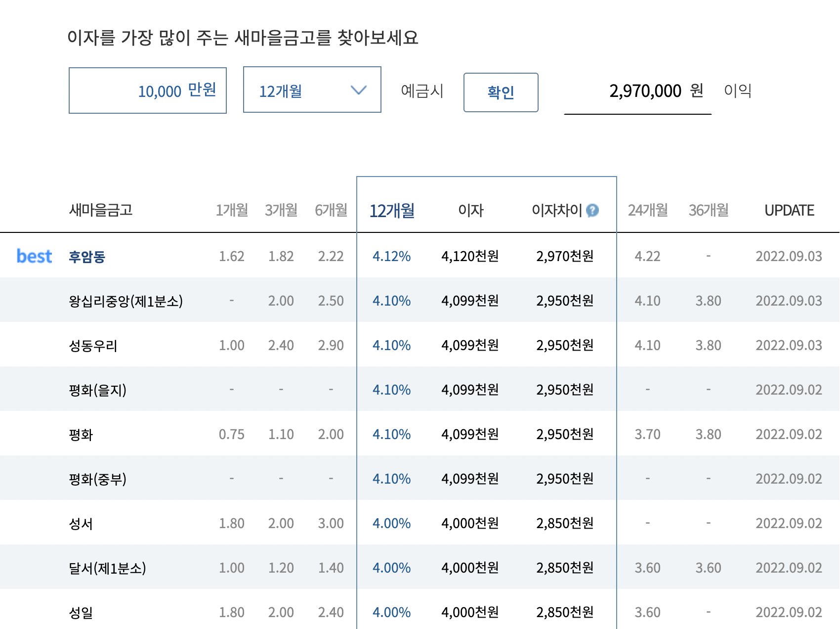The image size is (840, 629).
Task: Click the 4.12% rate in 후암동 row
Action: 391,256
